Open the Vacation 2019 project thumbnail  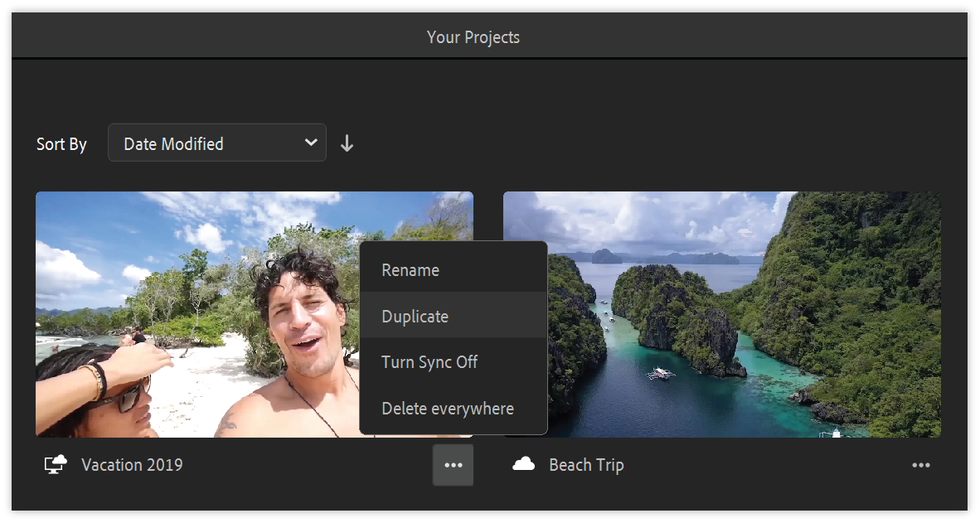(x=199, y=315)
